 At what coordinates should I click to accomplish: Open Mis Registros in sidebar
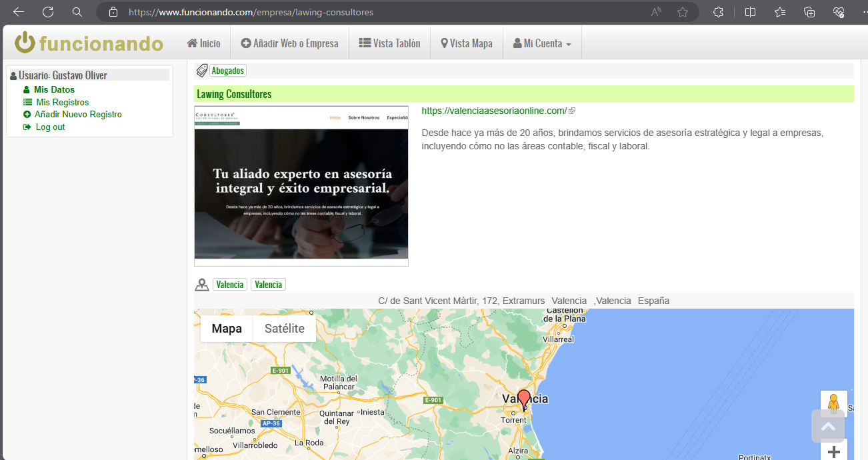point(62,102)
